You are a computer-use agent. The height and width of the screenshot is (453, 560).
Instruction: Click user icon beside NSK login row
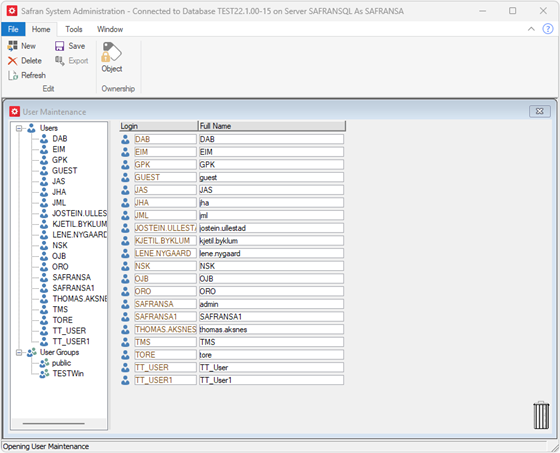point(125,266)
